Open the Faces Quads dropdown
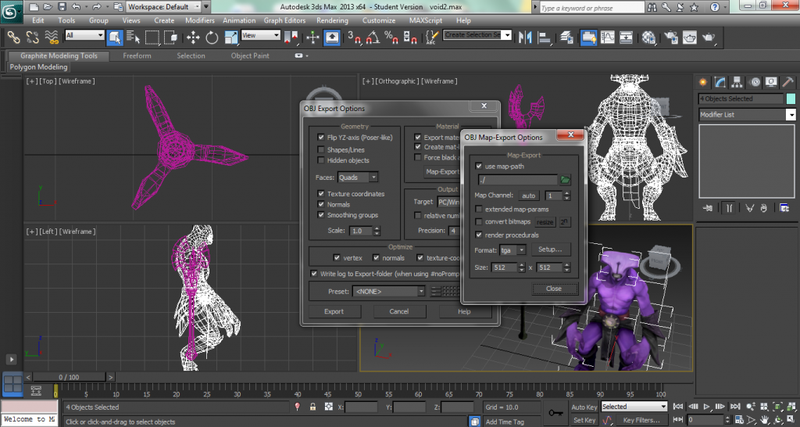Image resolution: width=800 pixels, height=427 pixels. [x=358, y=178]
